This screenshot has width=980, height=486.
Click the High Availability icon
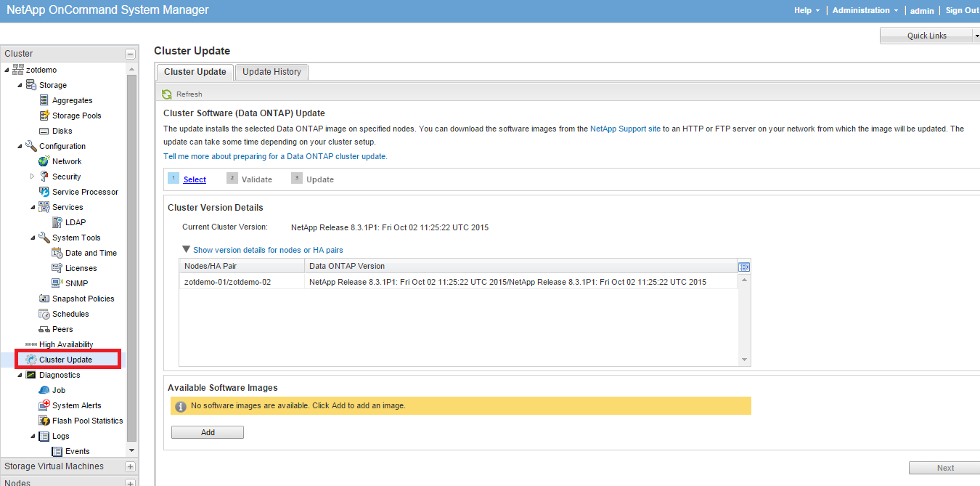(31, 344)
